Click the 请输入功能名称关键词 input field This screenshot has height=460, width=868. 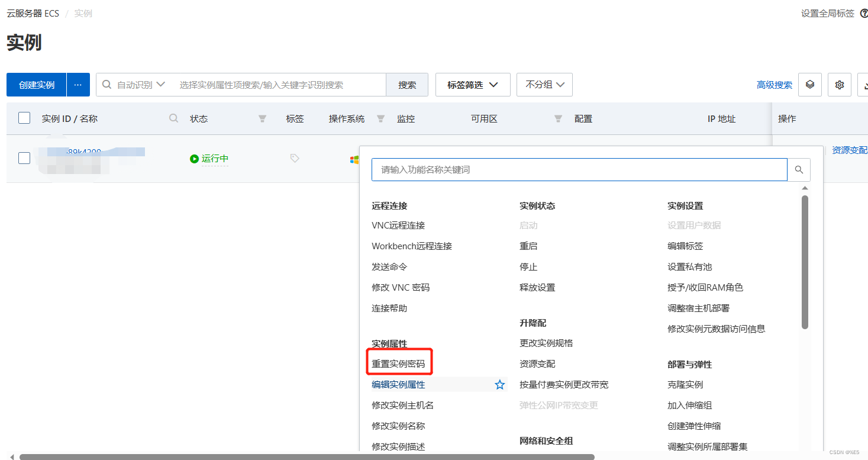tap(579, 169)
